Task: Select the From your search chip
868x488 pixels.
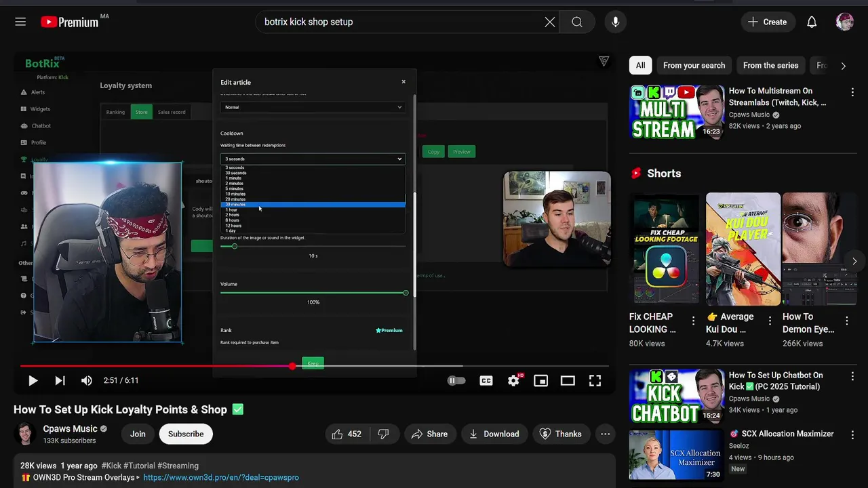Action: coord(694,66)
